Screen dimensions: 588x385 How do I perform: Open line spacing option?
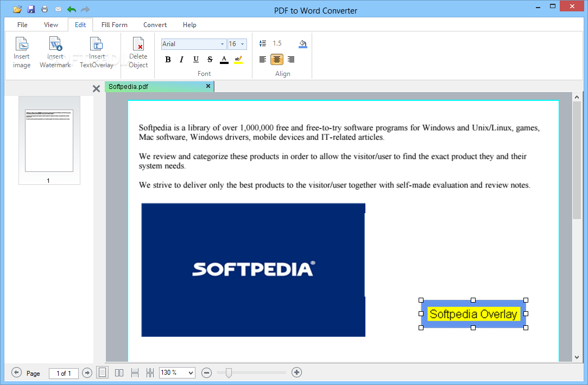[263, 43]
